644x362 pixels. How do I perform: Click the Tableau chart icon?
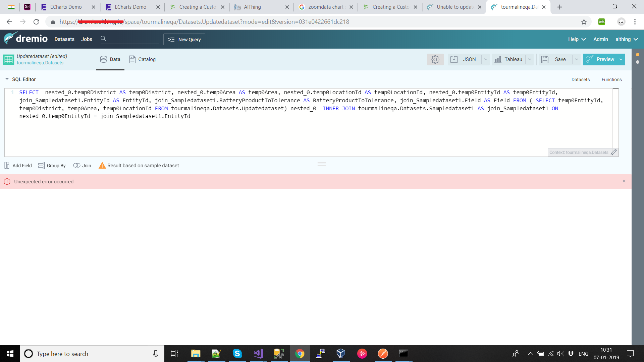498,59
